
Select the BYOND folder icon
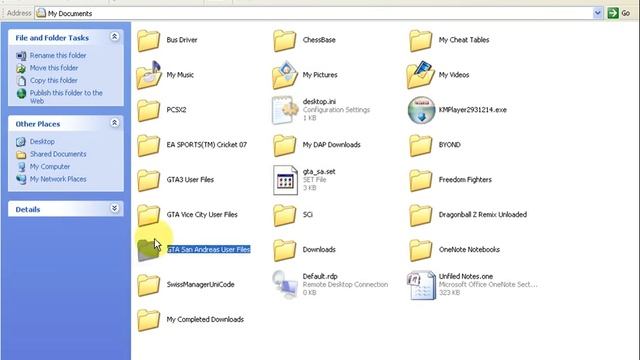tap(421, 145)
